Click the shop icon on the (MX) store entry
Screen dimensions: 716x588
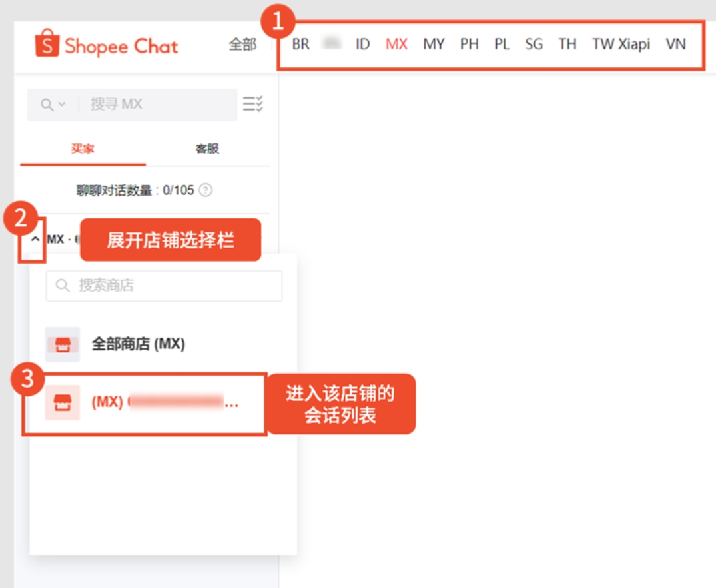click(x=63, y=403)
